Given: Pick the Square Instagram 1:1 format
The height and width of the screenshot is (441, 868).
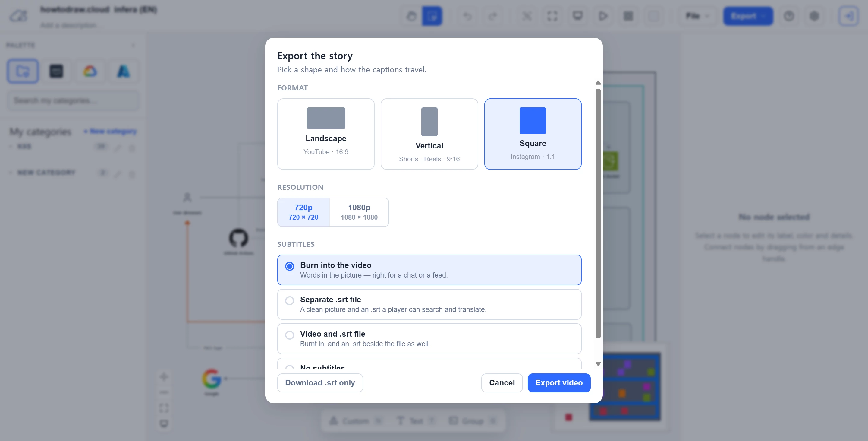Looking at the screenshot, I should pyautogui.click(x=532, y=134).
